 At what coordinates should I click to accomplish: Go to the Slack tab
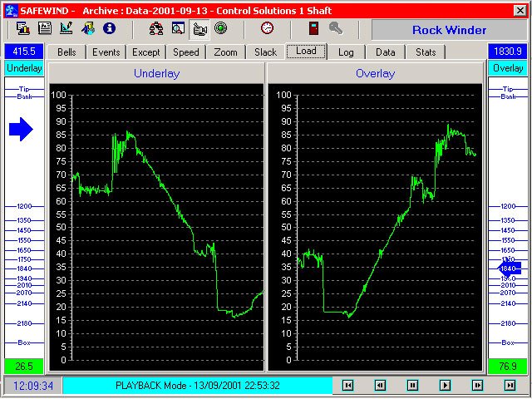click(265, 52)
